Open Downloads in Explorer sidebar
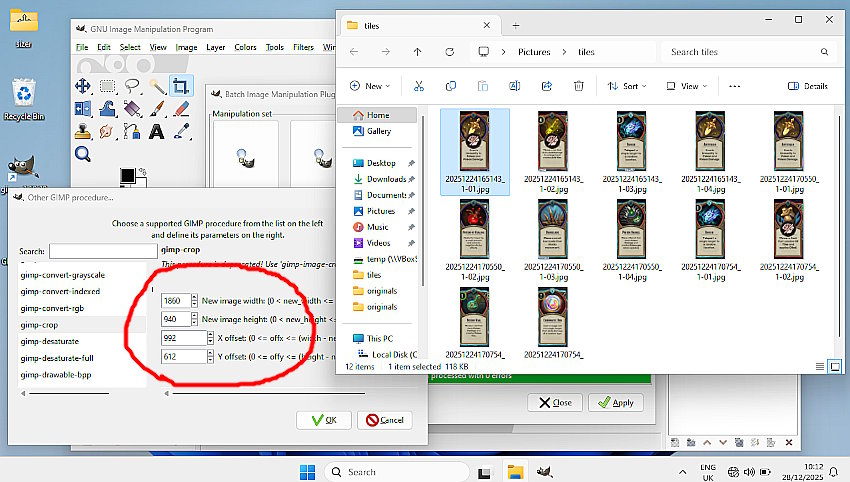The image size is (850, 482). coord(384,179)
